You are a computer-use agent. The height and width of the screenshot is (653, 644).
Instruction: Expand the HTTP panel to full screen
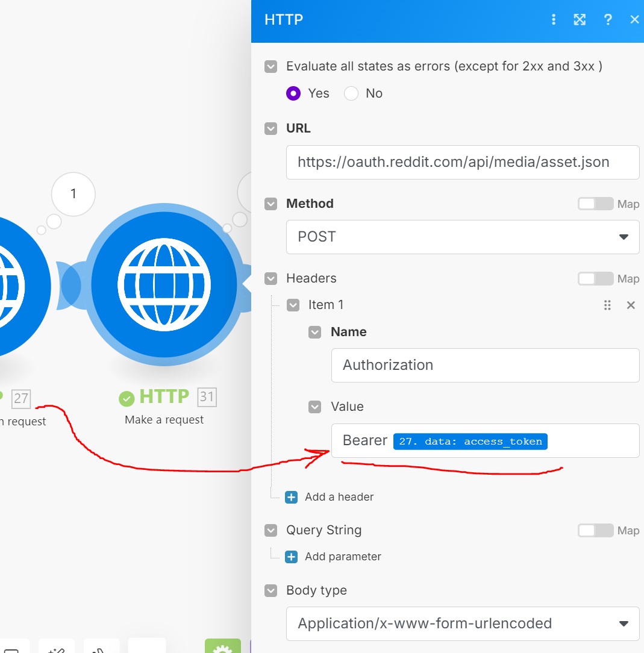pyautogui.click(x=580, y=19)
